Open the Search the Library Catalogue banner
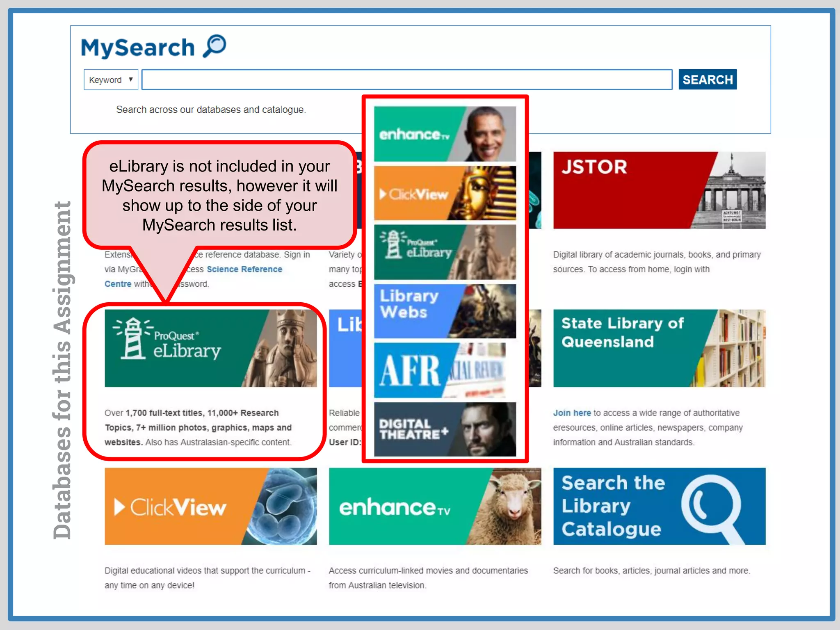Image resolution: width=840 pixels, height=630 pixels. [659, 506]
